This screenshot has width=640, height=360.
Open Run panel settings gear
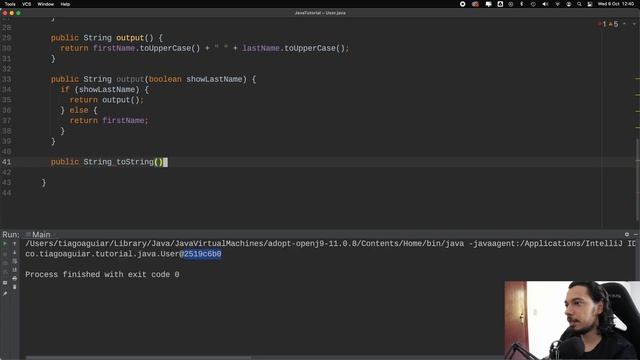pos(627,234)
